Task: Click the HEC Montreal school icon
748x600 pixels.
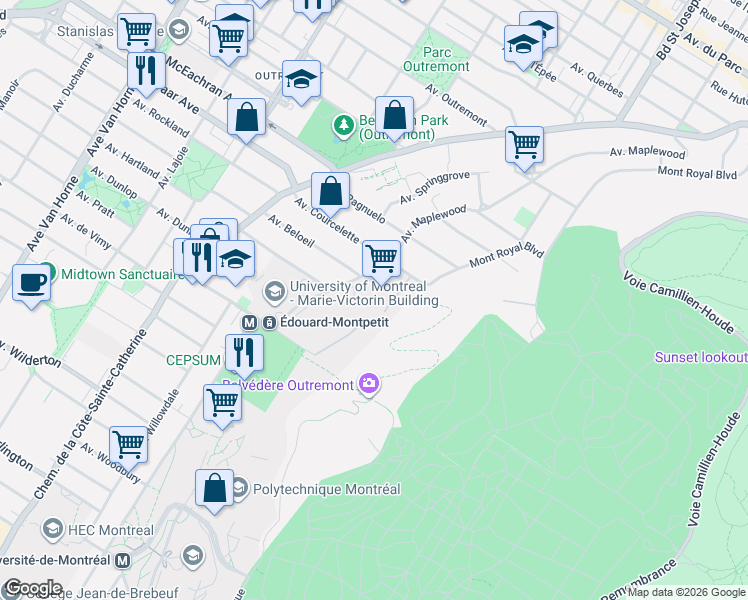Action: click(52, 529)
